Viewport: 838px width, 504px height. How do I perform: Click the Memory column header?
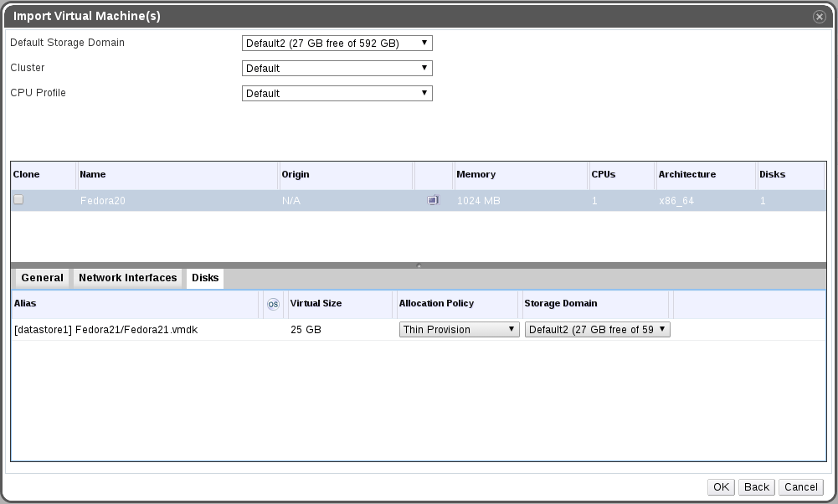(519, 175)
